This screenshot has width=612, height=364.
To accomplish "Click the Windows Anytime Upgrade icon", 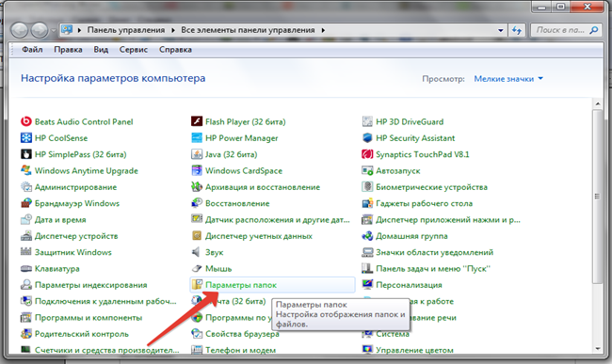I will coord(25,170).
